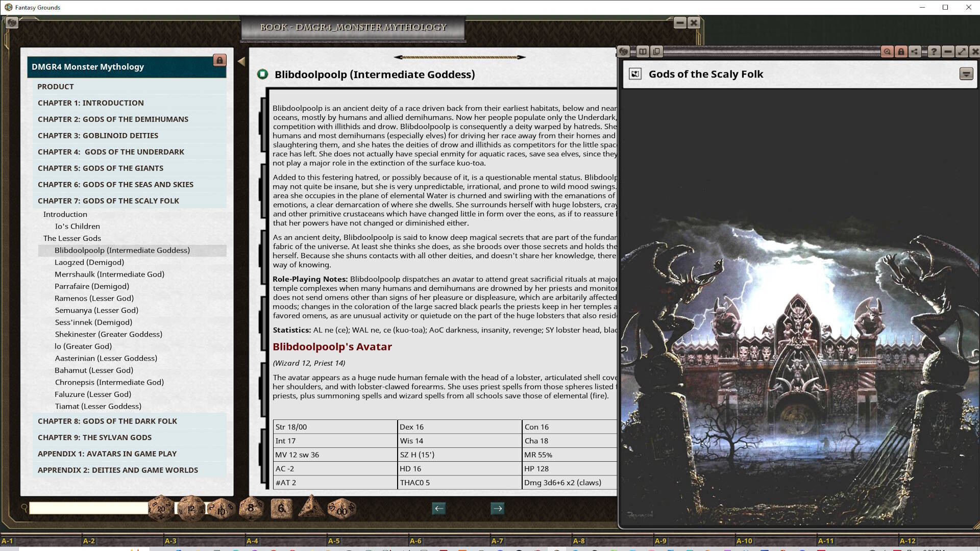Open the Blibdoolpoolp page link icon
This screenshot has width=980, height=551.
[262, 74]
